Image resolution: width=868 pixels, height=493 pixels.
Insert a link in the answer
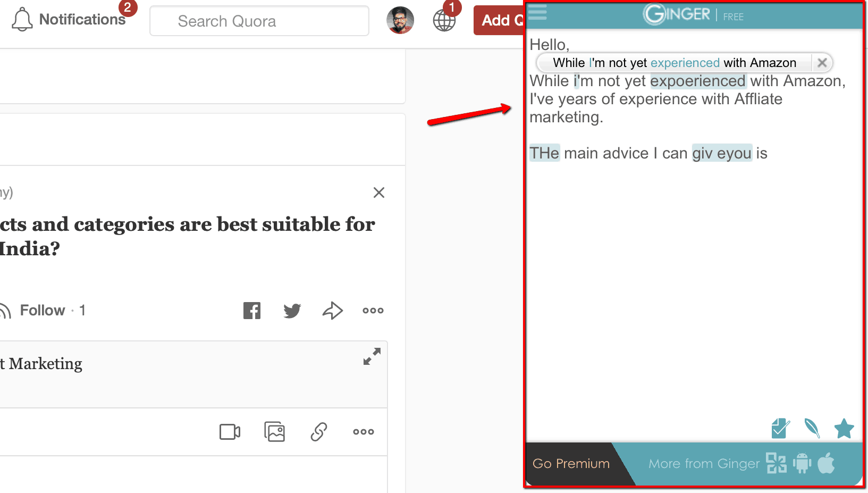click(x=318, y=431)
